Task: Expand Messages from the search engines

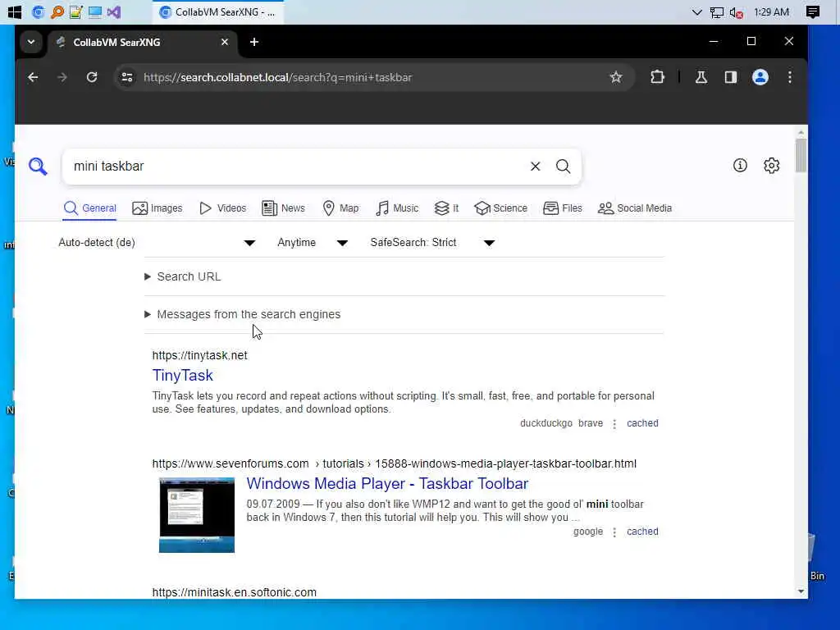Action: coord(242,314)
